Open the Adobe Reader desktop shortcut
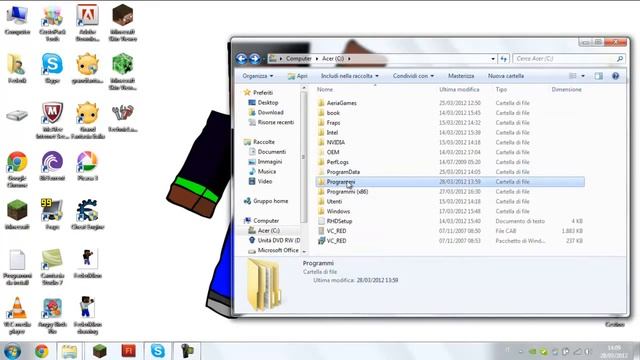Viewport: 640px width, 360px height. point(87,22)
